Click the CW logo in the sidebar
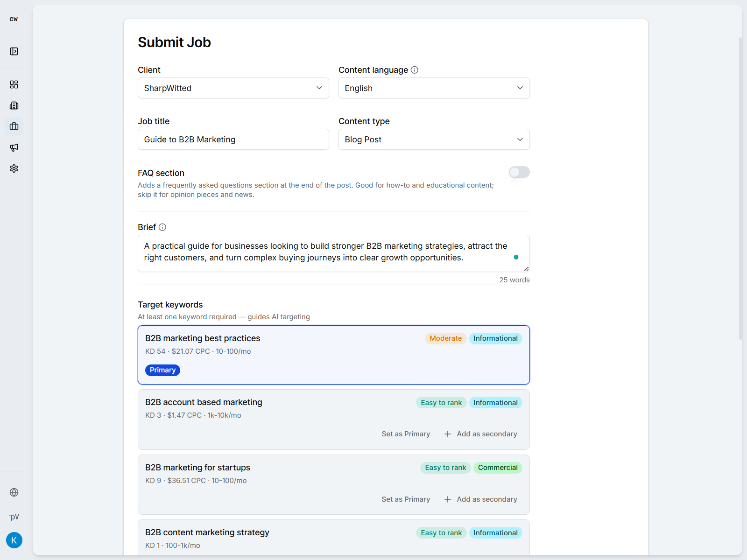 point(14,19)
